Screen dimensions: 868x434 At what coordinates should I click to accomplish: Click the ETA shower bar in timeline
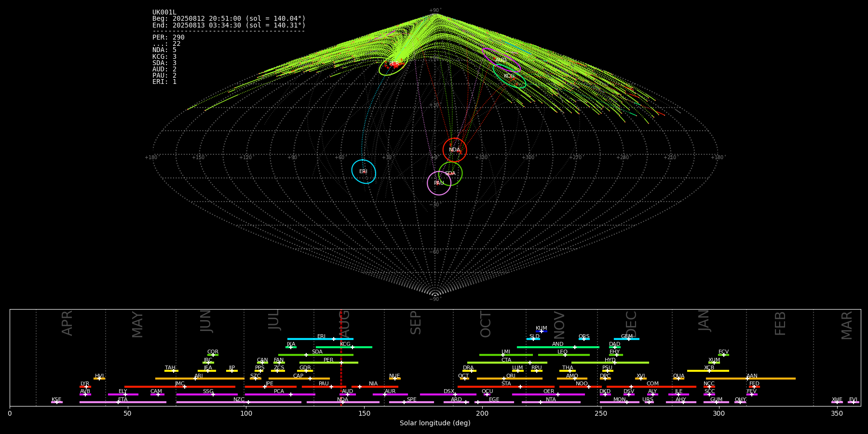123,402
